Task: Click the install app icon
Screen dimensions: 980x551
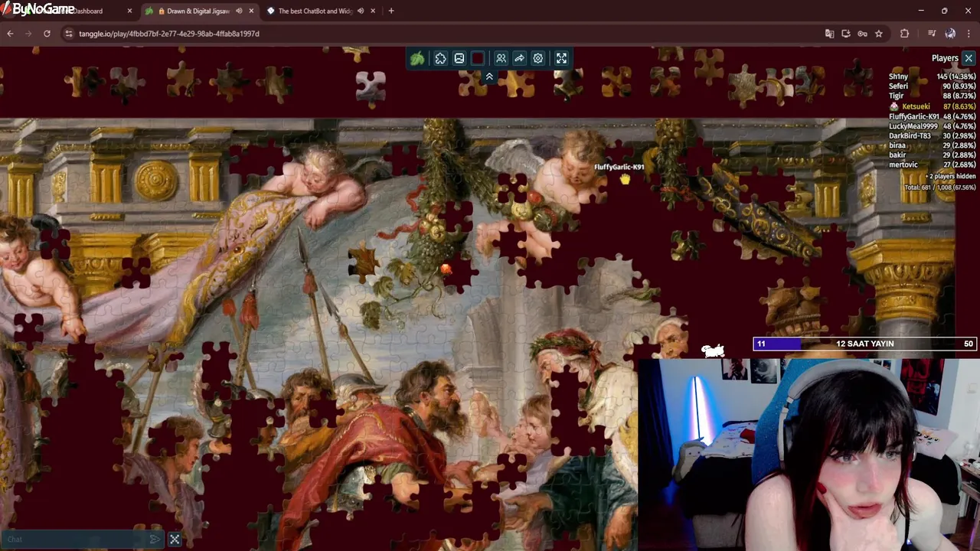Action: [x=846, y=34]
